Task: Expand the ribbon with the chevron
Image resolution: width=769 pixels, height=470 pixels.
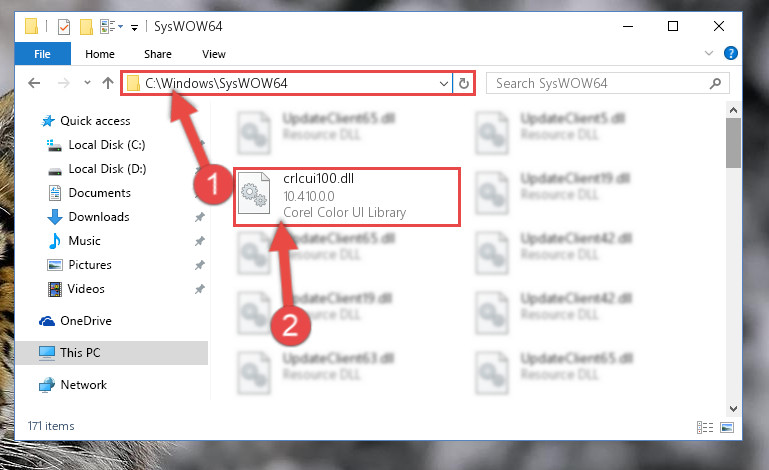Action: click(x=709, y=53)
